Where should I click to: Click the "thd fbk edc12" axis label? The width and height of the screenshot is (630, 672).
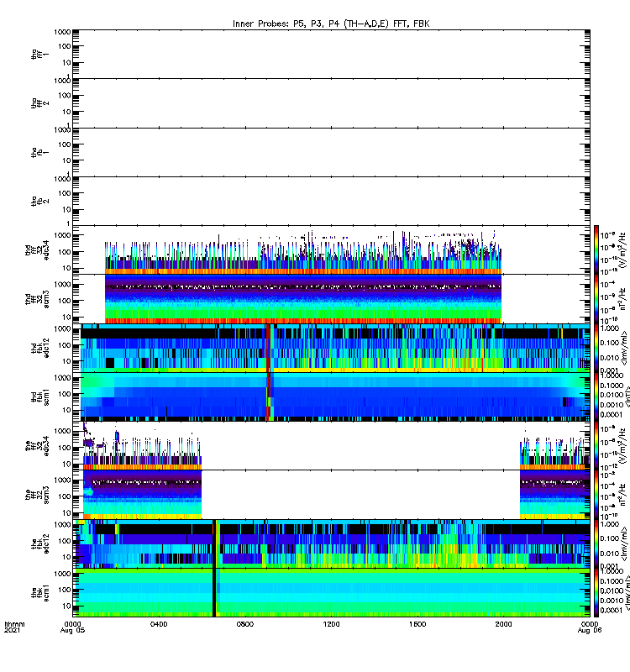pos(39,348)
